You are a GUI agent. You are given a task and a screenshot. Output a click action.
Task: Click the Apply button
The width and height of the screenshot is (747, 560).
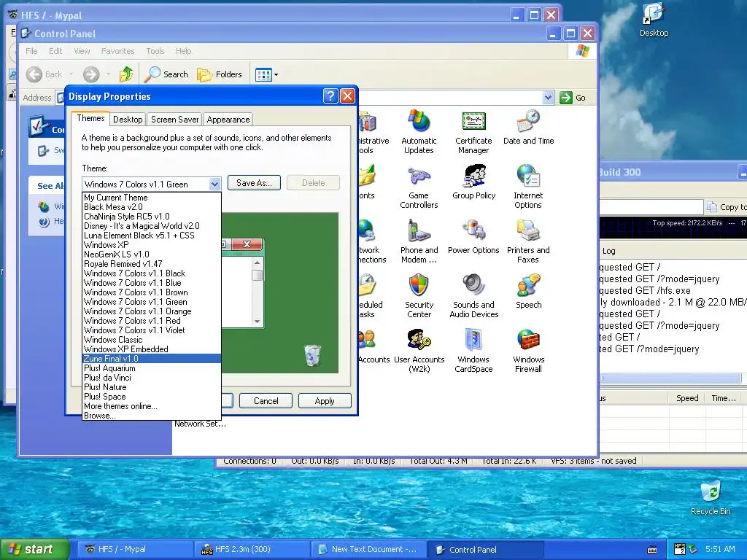pyautogui.click(x=325, y=401)
